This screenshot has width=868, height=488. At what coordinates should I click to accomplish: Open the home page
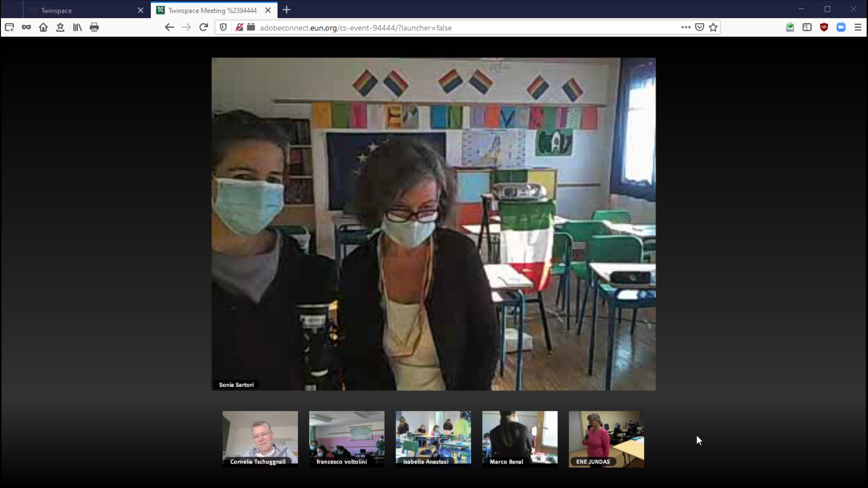pyautogui.click(x=43, y=27)
